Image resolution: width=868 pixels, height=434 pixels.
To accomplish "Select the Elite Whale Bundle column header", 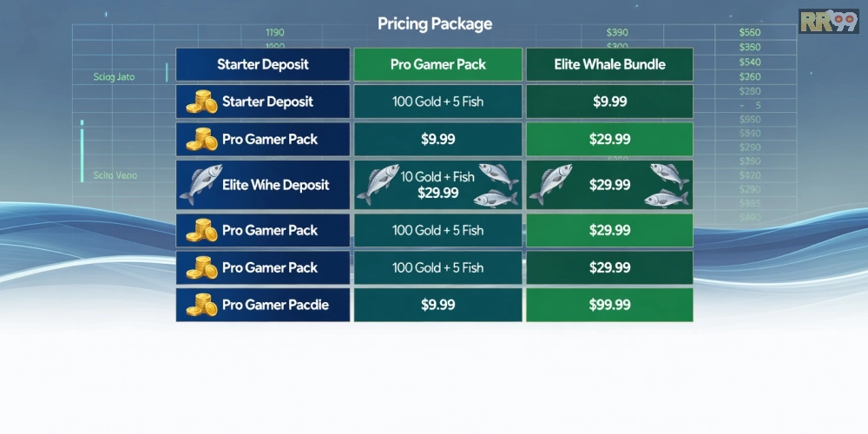I will pos(609,64).
